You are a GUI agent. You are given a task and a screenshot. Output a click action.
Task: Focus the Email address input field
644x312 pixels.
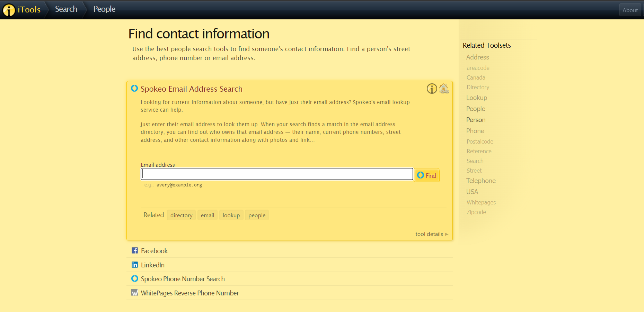276,174
